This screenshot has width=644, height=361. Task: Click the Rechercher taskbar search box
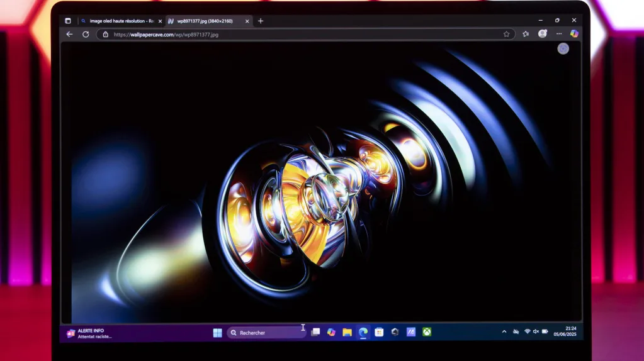coord(264,333)
